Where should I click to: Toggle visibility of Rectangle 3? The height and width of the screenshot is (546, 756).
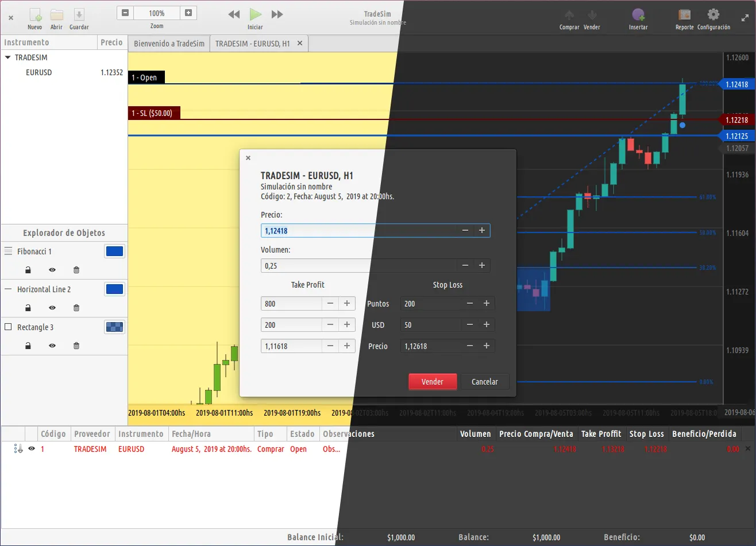click(52, 346)
